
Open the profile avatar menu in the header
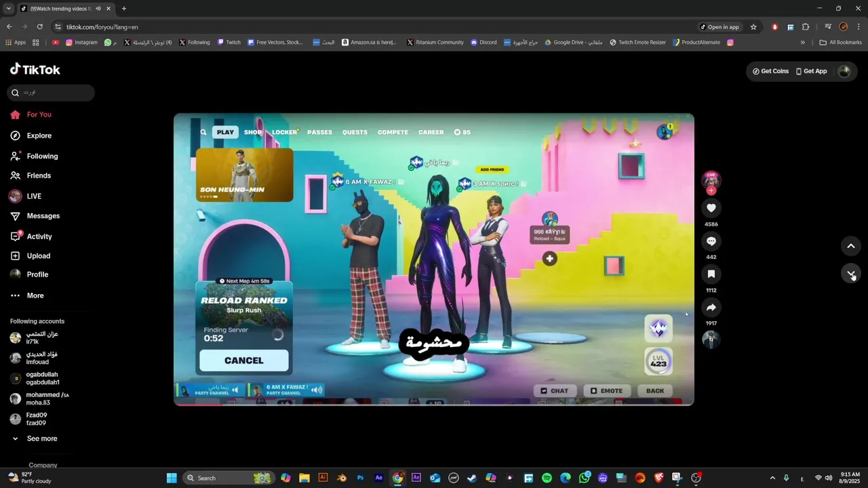pyautogui.click(x=844, y=71)
